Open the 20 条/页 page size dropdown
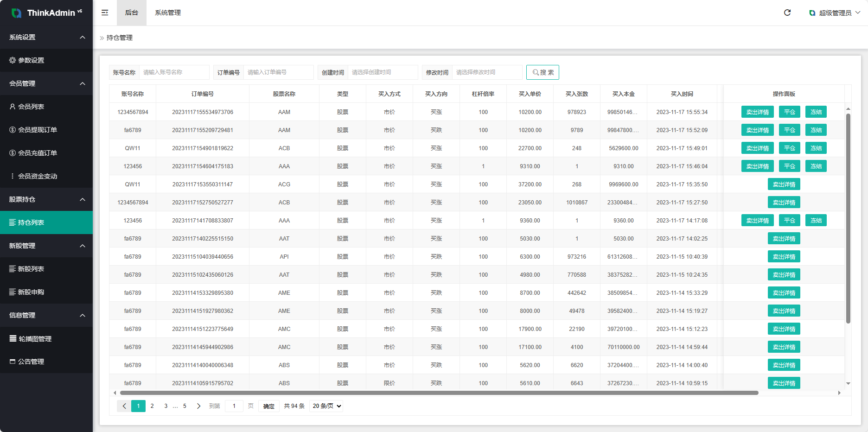The width and height of the screenshot is (868, 432). (326, 406)
